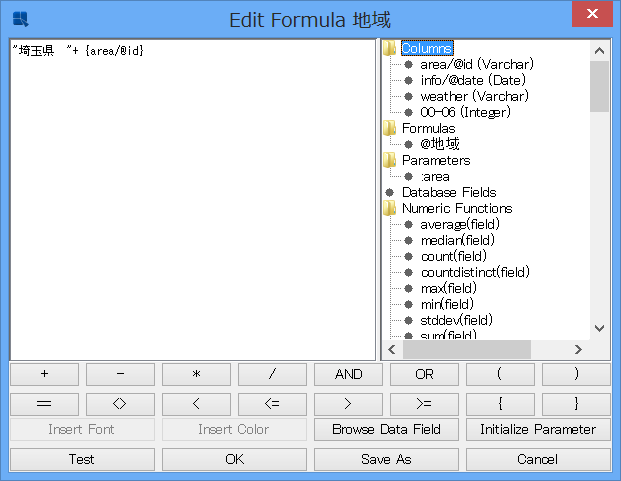Click the greater-or-equal >= button
This screenshot has width=621, height=481.
coord(425,404)
